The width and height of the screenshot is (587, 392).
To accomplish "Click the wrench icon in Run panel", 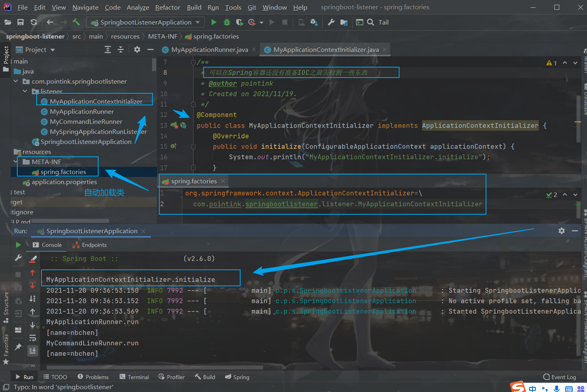I will pos(18,258).
